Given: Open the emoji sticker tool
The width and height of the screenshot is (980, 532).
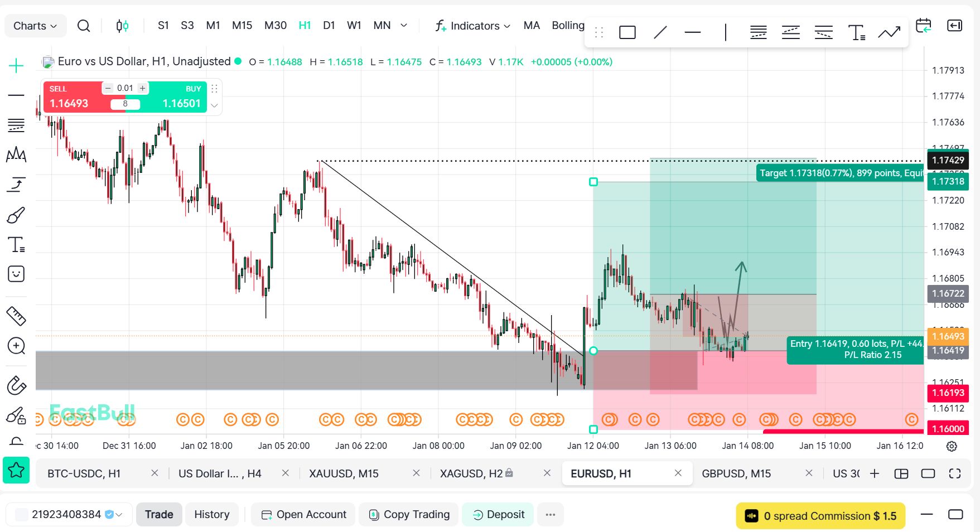Looking at the screenshot, I should click(x=16, y=274).
